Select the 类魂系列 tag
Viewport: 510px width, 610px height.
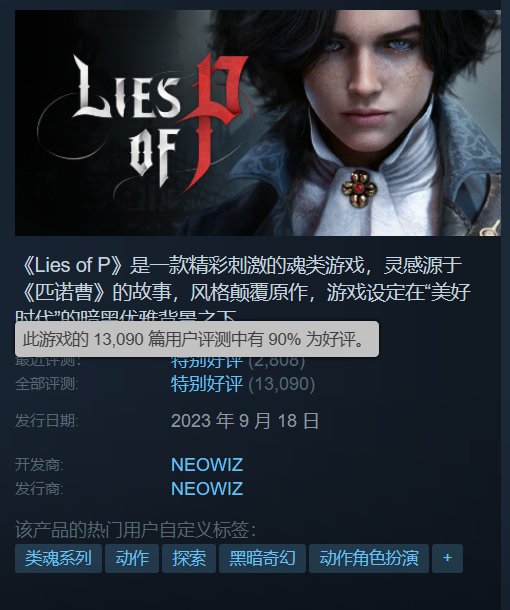pos(58,558)
